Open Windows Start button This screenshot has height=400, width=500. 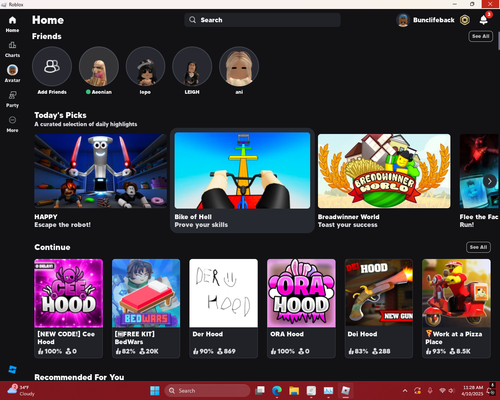pos(155,391)
